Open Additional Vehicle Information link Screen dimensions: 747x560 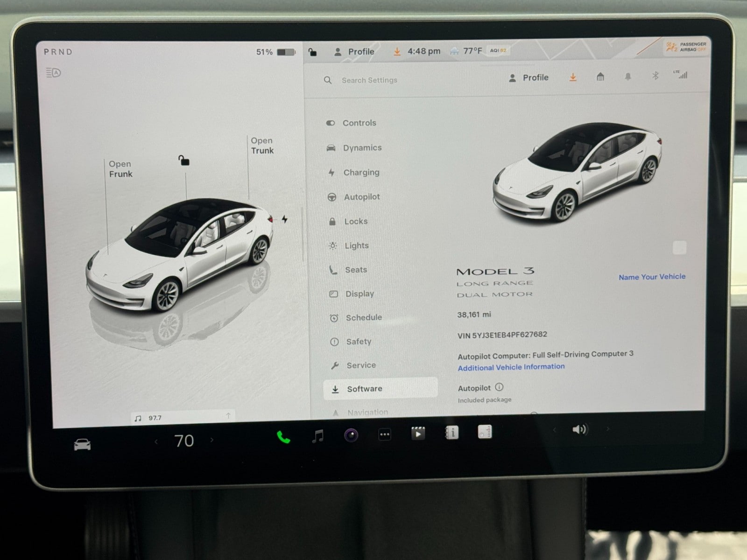511,367
